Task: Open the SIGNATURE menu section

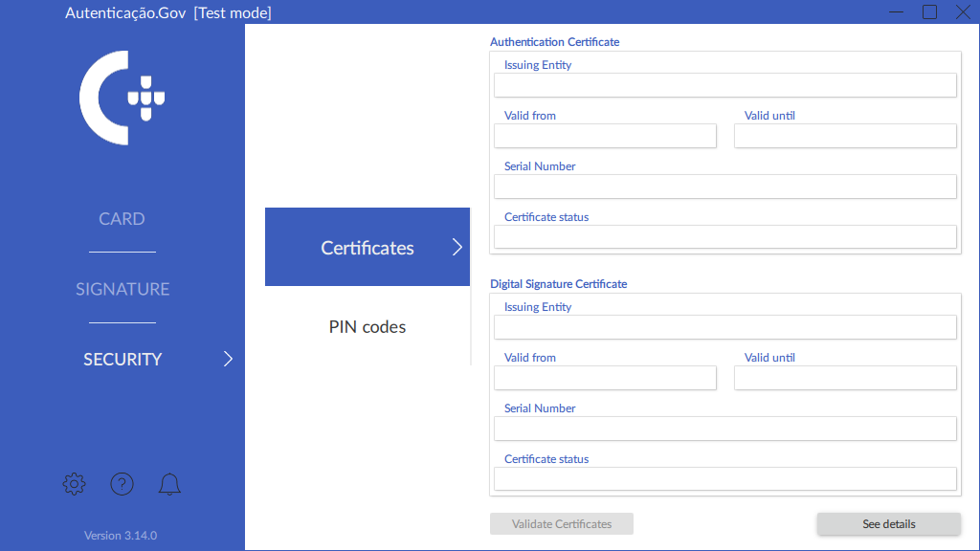Action: click(x=122, y=289)
